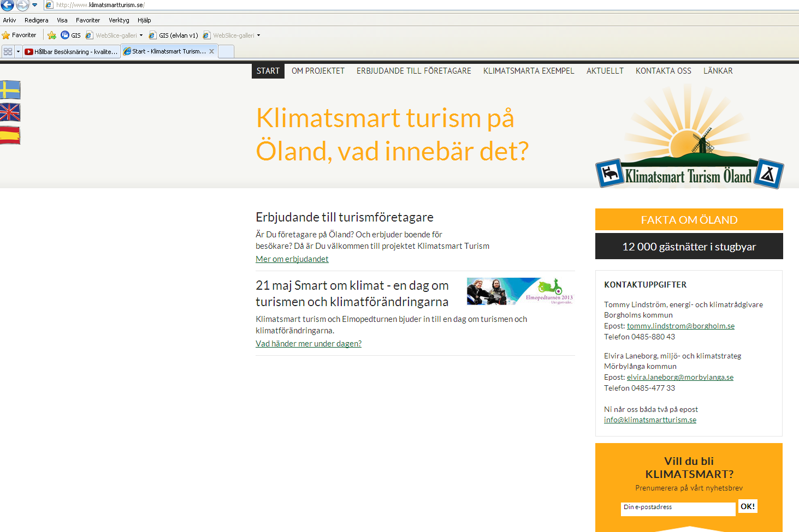Click the Din e-postadress newsletter field
This screenshot has width=799, height=532.
click(x=678, y=508)
